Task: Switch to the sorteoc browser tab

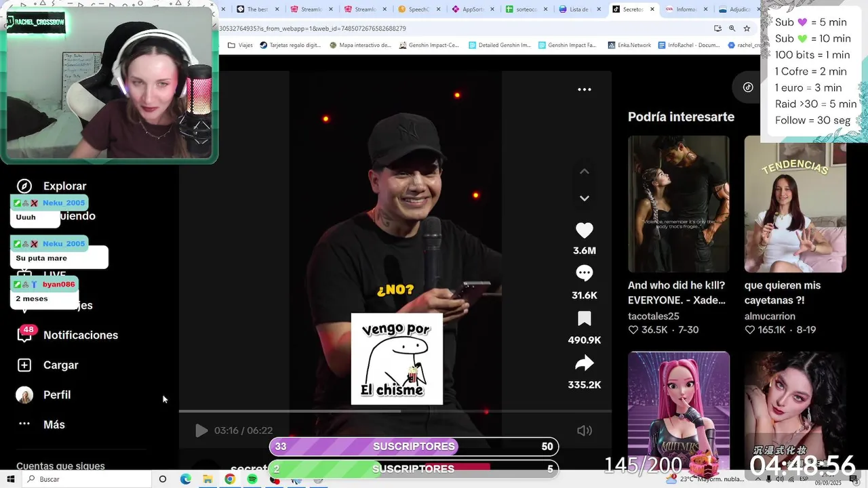Action: 526,9
